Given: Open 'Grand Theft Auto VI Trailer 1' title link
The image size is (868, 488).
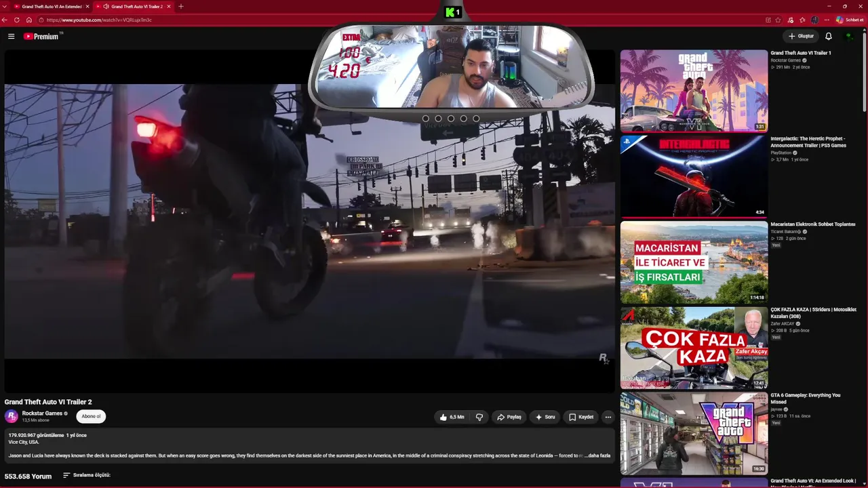Looking at the screenshot, I should click(800, 53).
